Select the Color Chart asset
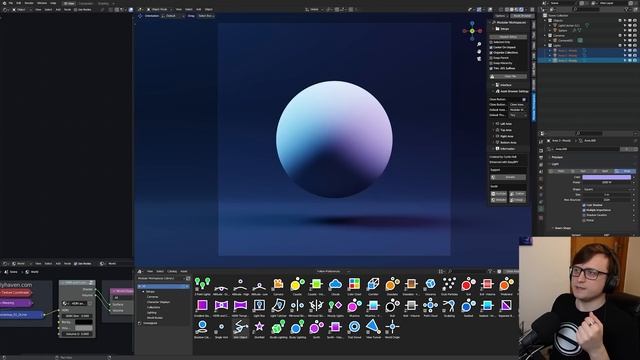Screen dimensions: 640x360 354,284
